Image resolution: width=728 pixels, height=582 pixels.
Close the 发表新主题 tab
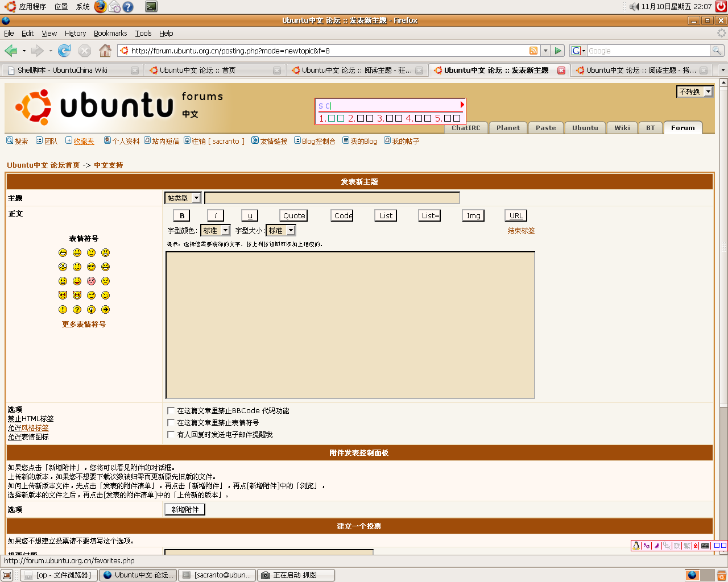pos(561,70)
